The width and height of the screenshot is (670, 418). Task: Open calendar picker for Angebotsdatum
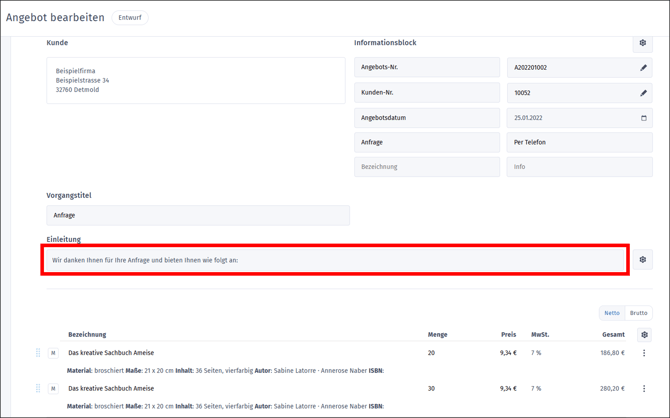(x=643, y=118)
